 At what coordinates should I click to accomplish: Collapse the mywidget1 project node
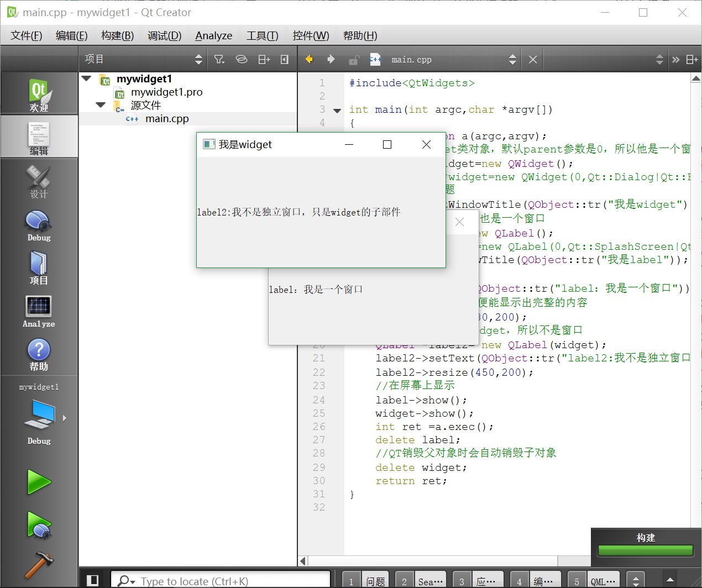86,78
